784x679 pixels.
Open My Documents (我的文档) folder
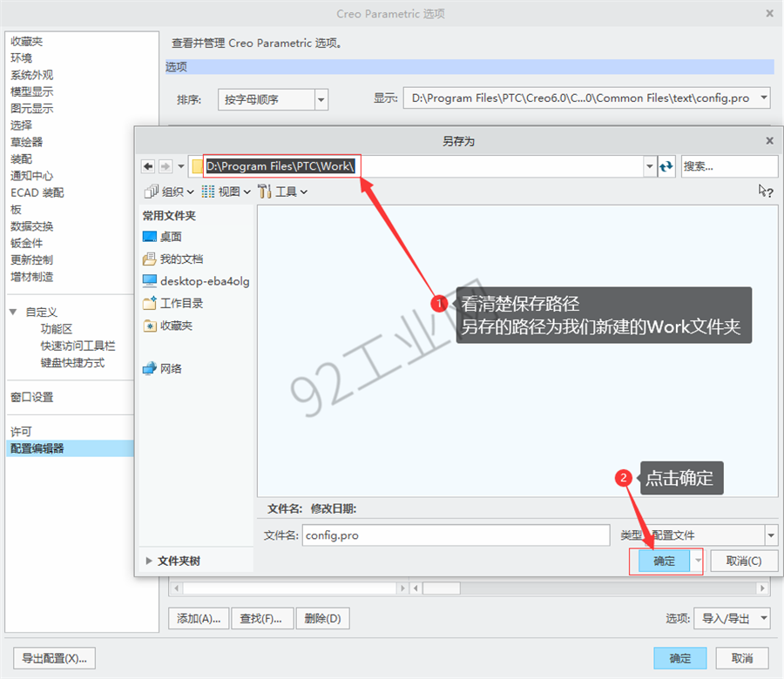click(x=173, y=259)
